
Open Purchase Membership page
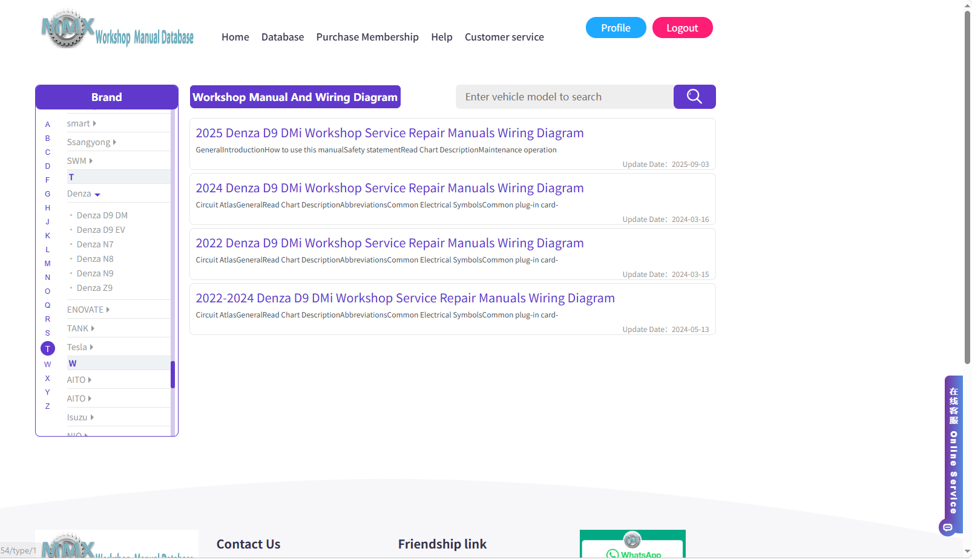[x=367, y=37]
